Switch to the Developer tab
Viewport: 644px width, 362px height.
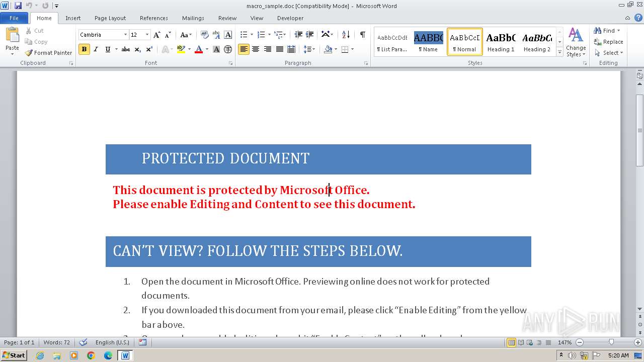pos(290,18)
